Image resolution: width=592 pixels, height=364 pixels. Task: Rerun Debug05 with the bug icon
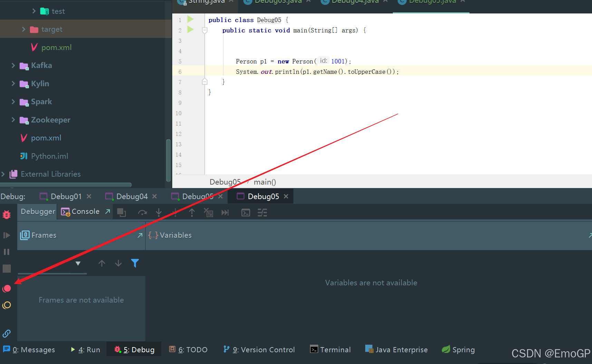[7, 215]
